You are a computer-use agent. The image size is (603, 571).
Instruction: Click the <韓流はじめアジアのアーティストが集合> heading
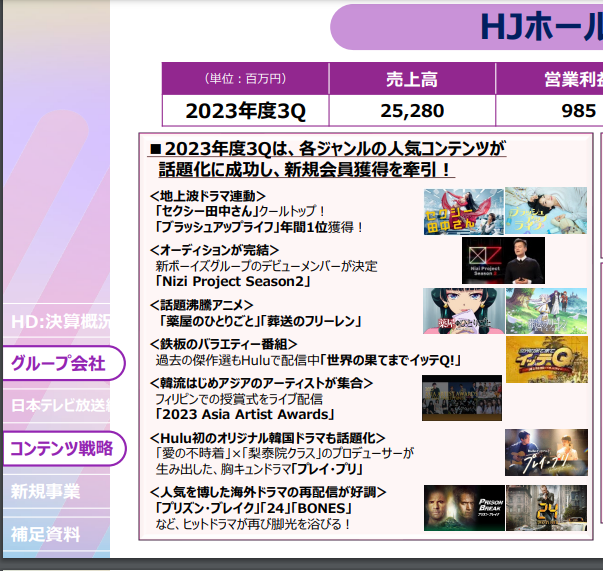point(261,383)
